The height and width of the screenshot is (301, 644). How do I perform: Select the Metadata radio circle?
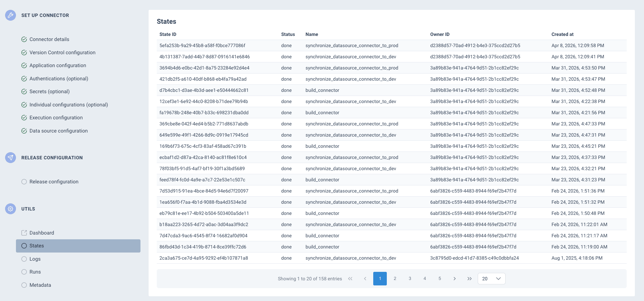coord(24,285)
